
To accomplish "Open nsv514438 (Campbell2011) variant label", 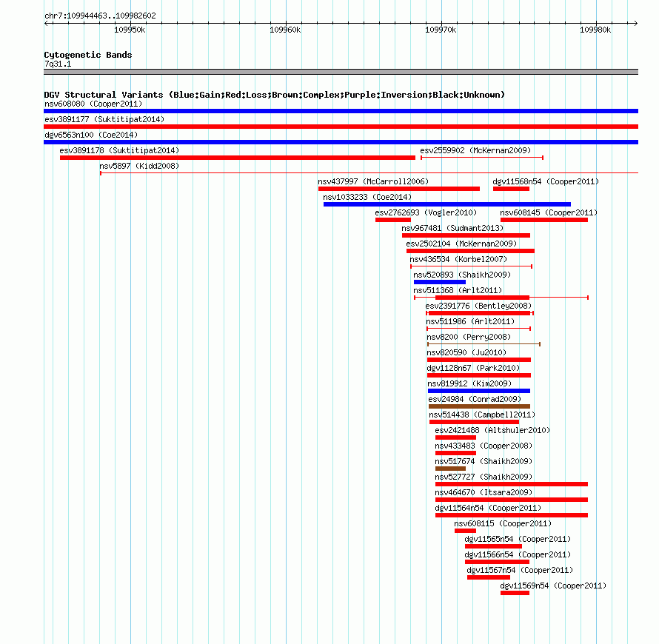I will click(x=482, y=415).
